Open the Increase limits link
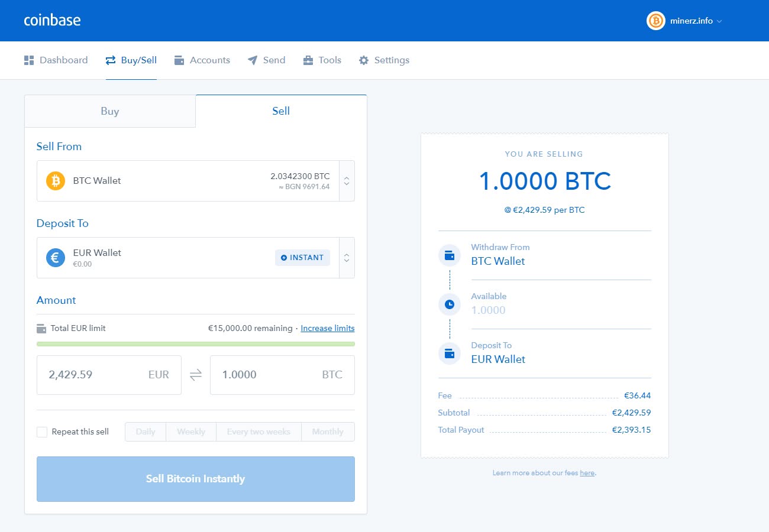769x532 pixels. point(328,328)
